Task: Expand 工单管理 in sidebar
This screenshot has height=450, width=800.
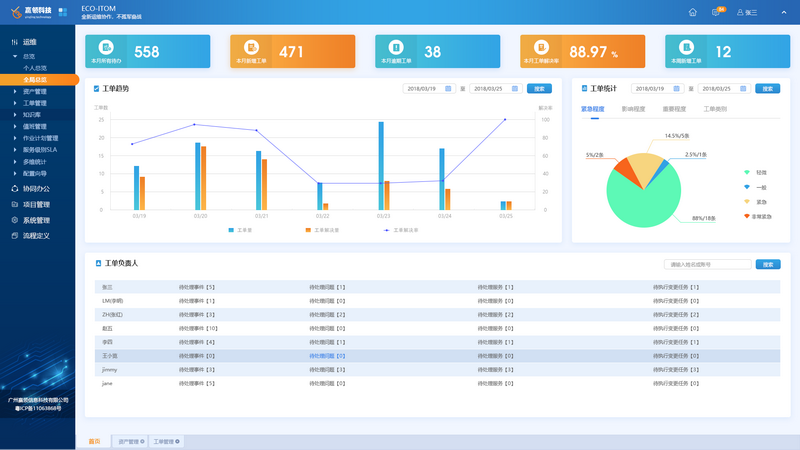Action: pos(15,103)
